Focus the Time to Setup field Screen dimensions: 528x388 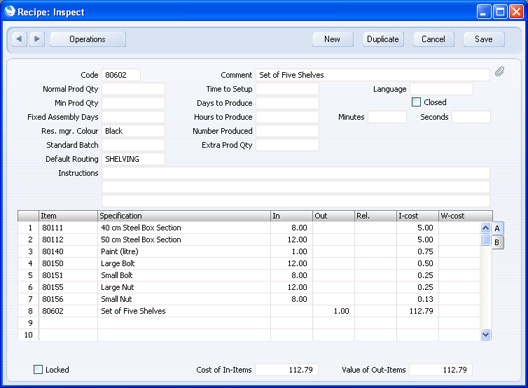(x=287, y=89)
